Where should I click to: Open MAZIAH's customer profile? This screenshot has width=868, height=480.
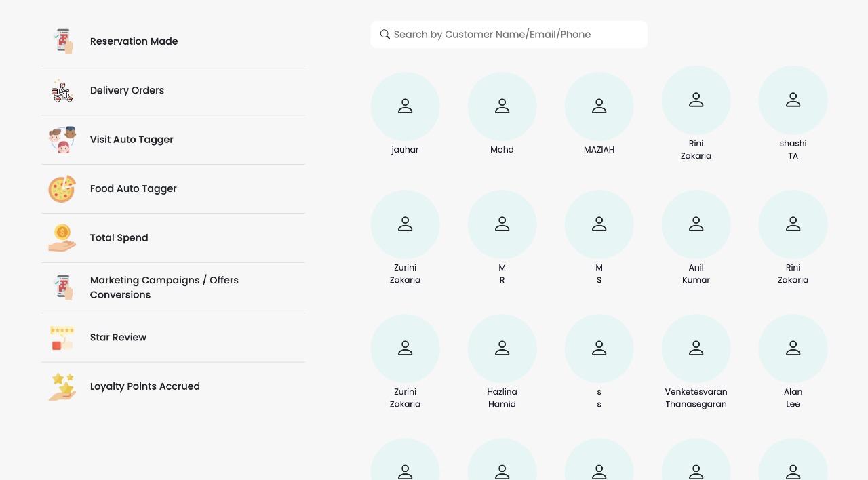click(599, 106)
